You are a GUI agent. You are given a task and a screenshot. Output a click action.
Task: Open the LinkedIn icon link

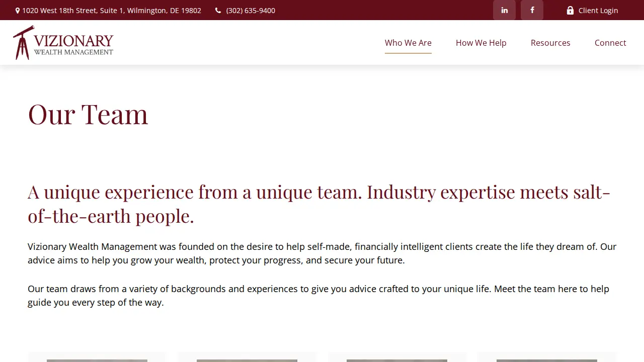click(x=504, y=10)
